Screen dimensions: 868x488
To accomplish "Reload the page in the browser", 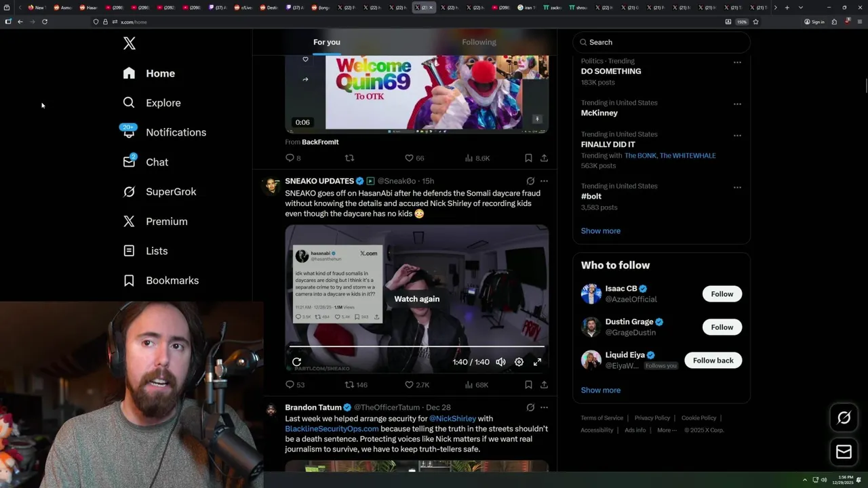I will pyautogui.click(x=45, y=22).
